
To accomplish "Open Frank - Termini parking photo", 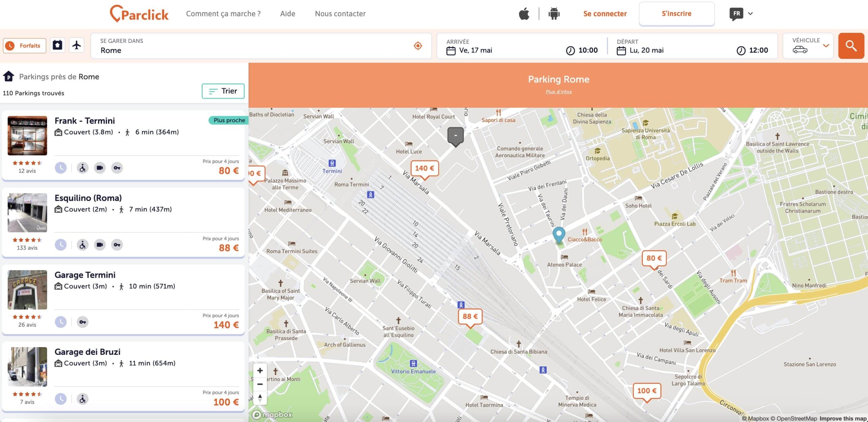I will click(x=27, y=135).
